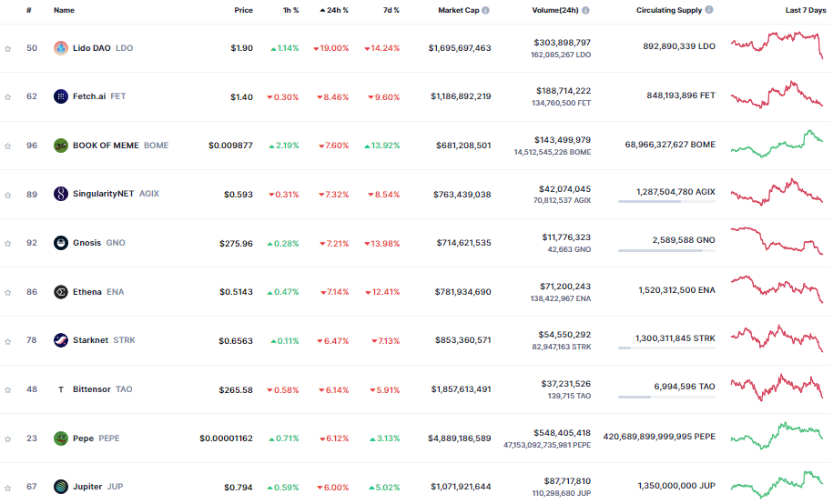Open the Ethena ENA page
Image resolution: width=833 pixels, height=504 pixels.
[x=98, y=291]
